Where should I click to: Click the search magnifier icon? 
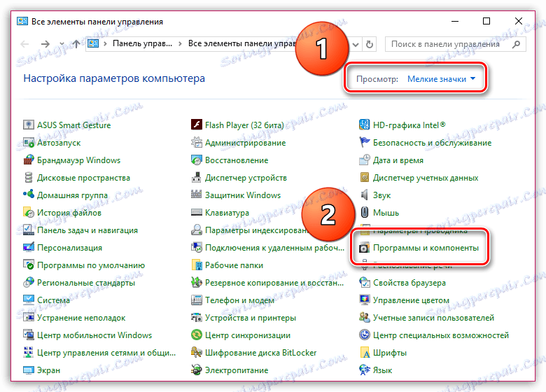pos(517,44)
